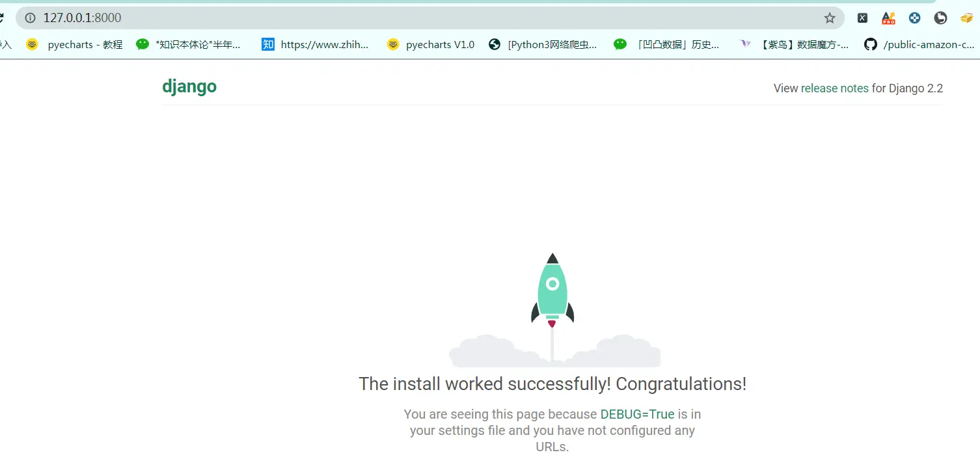Screen dimensions: 980x457
Task: Open the [Python3网络爬虫 bookmark
Action: point(543,44)
